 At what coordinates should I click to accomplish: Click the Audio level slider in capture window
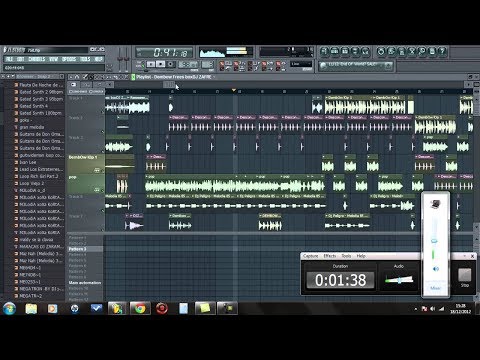(x=399, y=280)
